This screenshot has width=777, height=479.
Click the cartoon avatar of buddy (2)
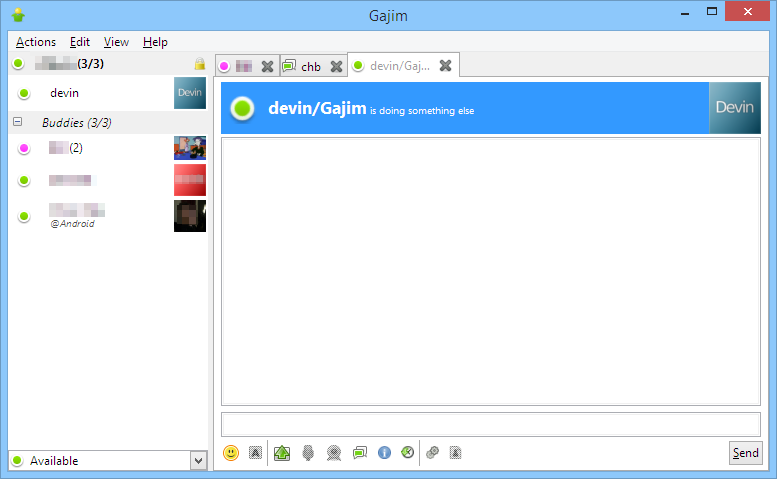190,148
